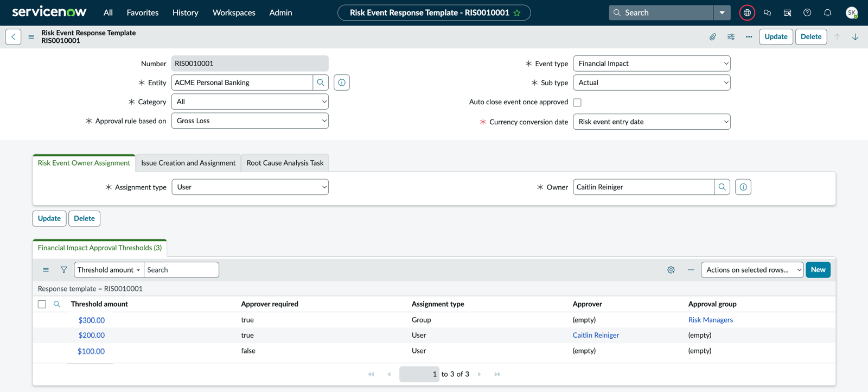The width and height of the screenshot is (868, 392).
Task: Open the $100.00 threshold record
Action: 91,351
